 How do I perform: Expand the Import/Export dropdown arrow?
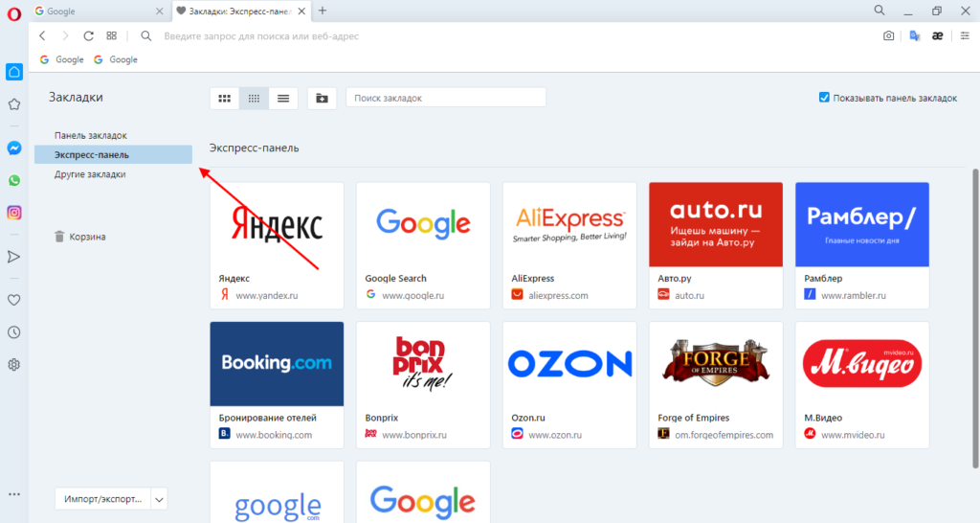pyautogui.click(x=159, y=499)
